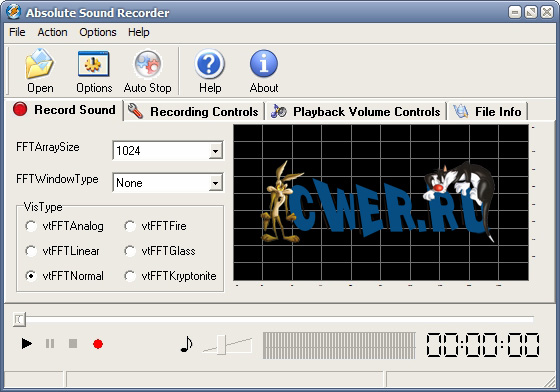Expand the FFTWindowType dropdown arrow
The image size is (560, 392).
coord(215,183)
